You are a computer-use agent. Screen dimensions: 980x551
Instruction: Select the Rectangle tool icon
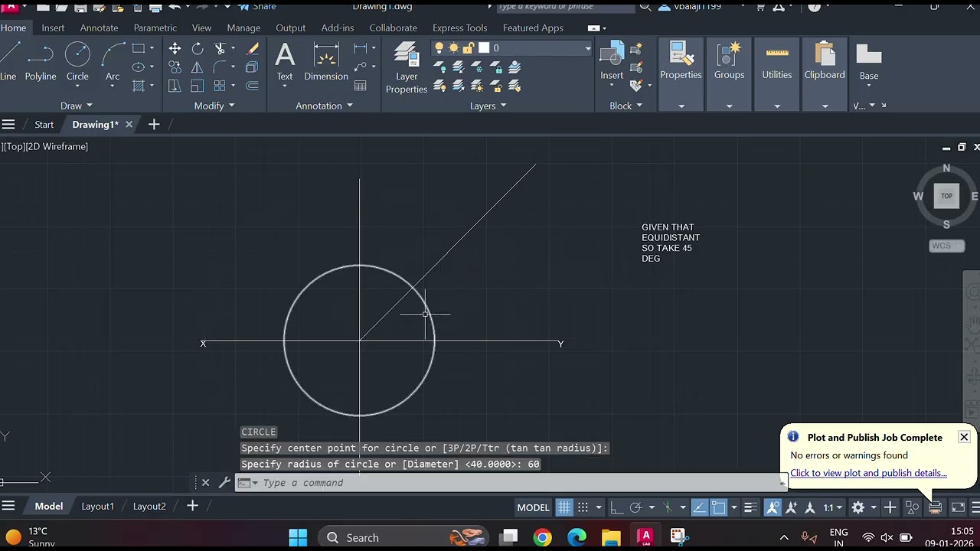click(x=139, y=48)
